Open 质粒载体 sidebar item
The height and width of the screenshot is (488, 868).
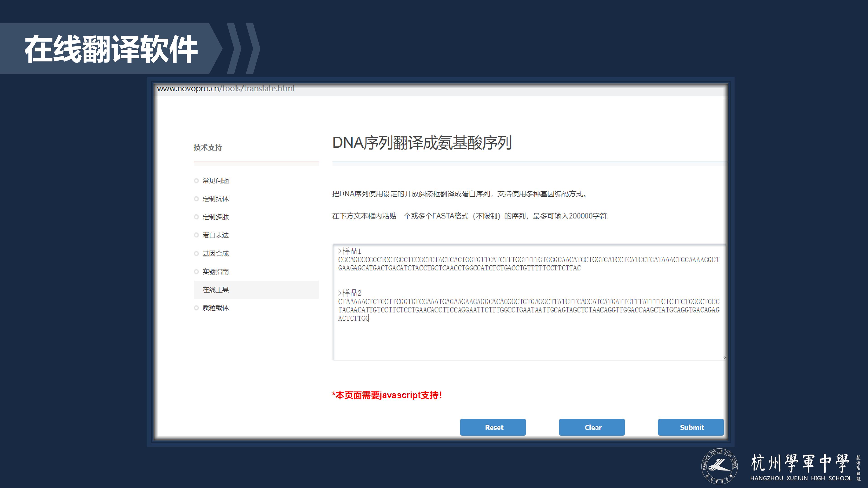pos(215,308)
